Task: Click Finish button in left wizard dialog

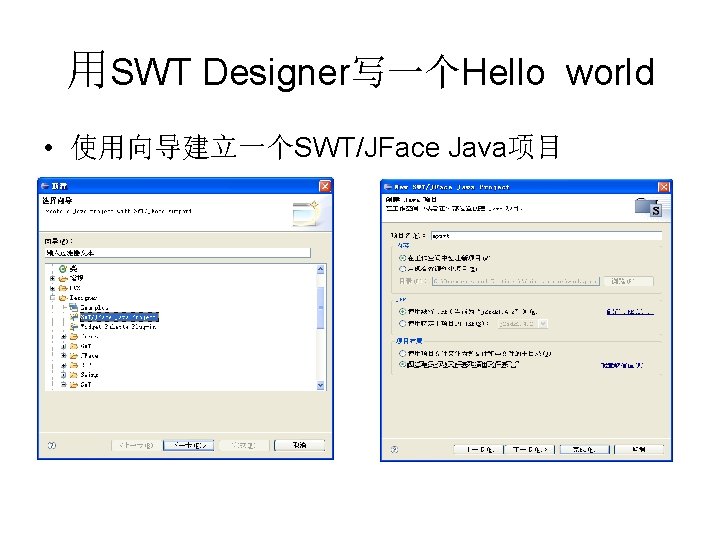Action: (x=244, y=445)
